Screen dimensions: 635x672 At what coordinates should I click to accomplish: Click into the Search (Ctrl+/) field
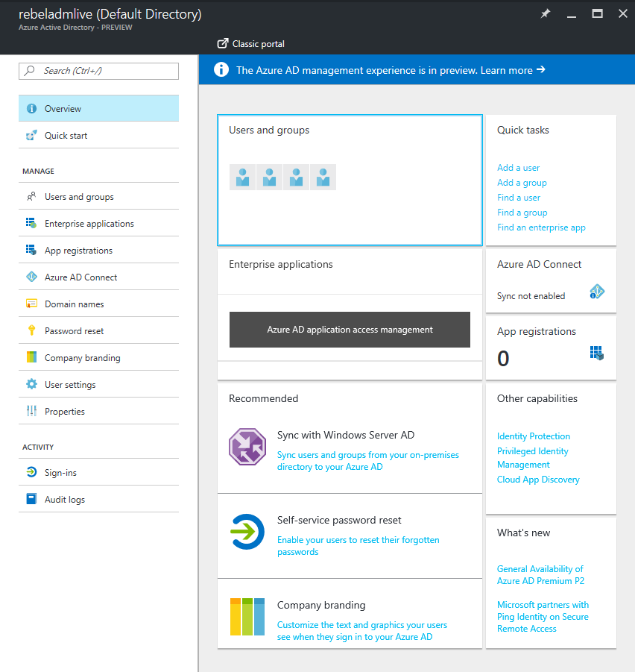pos(98,71)
